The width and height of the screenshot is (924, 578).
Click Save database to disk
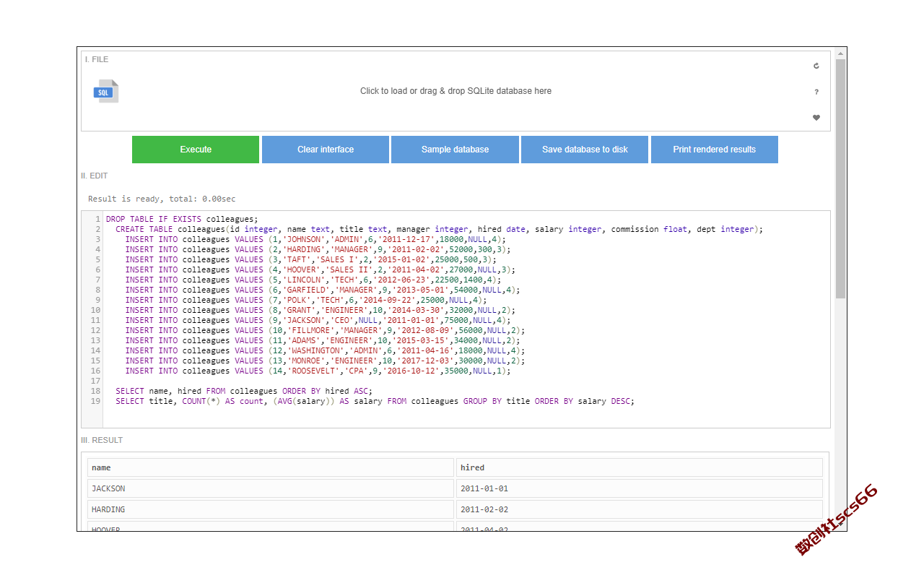(x=585, y=150)
